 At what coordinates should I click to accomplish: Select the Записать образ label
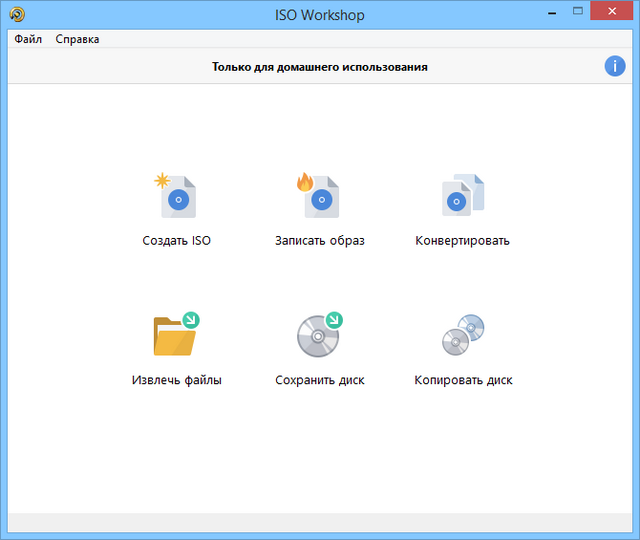(x=320, y=240)
